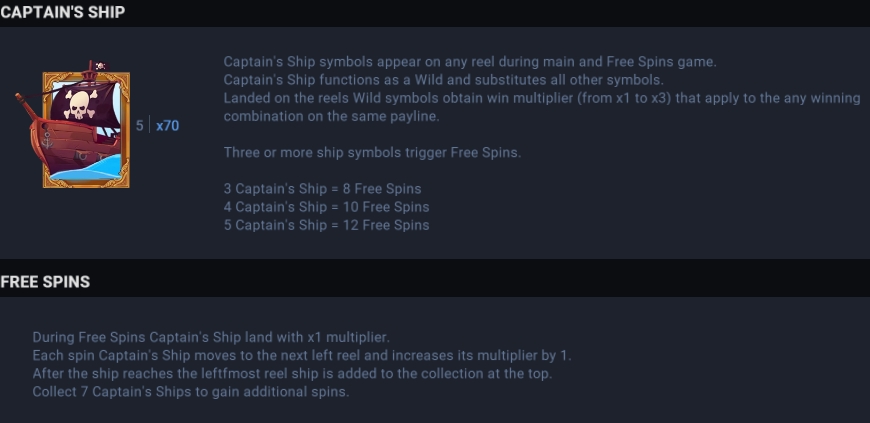This screenshot has height=423, width=870.
Task: Click 'During Free Spins Captain's Ship land' line
Action: tap(211, 338)
